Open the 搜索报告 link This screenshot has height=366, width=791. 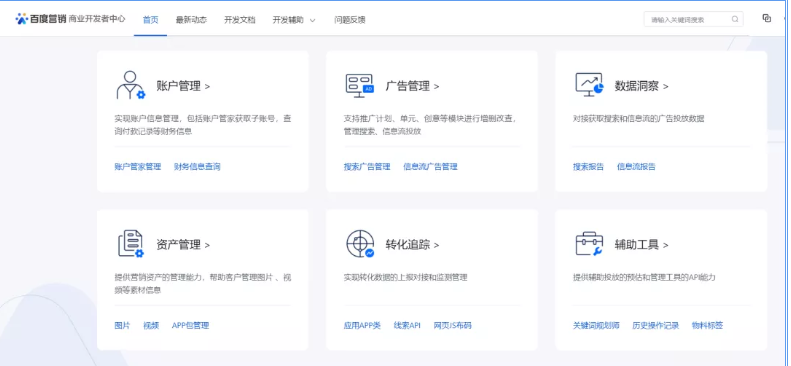pyautogui.click(x=588, y=167)
